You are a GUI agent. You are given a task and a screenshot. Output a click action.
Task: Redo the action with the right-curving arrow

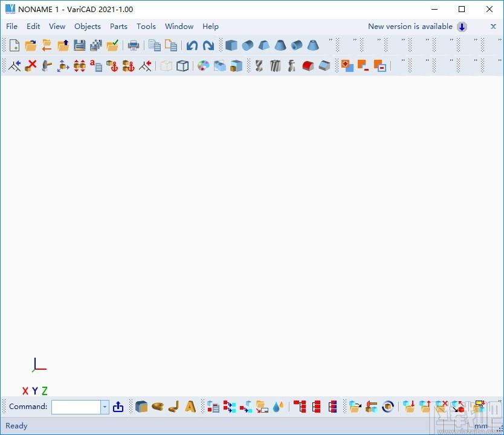[208, 45]
